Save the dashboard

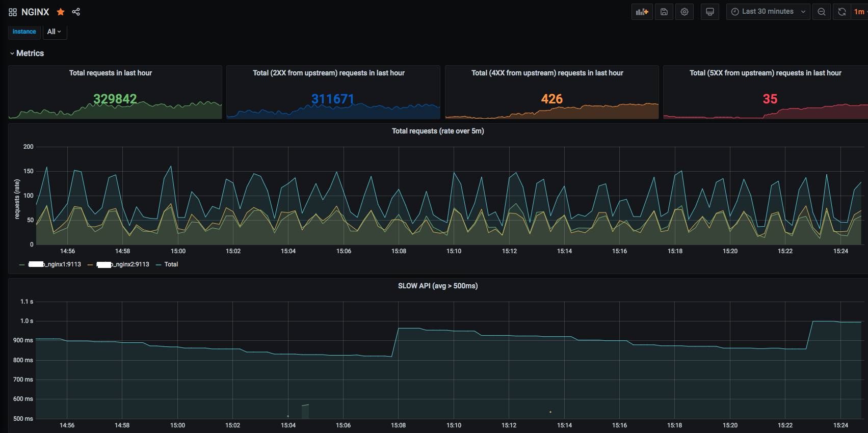pos(664,12)
